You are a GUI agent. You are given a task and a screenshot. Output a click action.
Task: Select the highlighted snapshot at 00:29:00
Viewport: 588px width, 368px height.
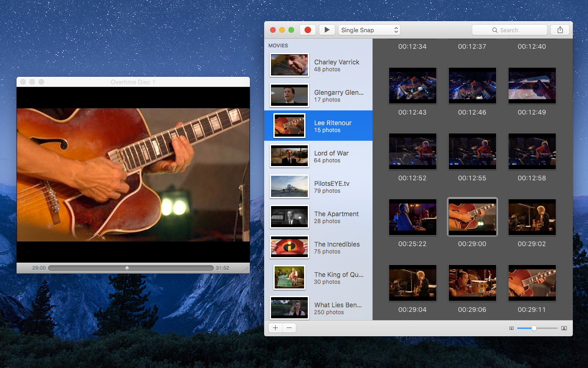point(472,218)
